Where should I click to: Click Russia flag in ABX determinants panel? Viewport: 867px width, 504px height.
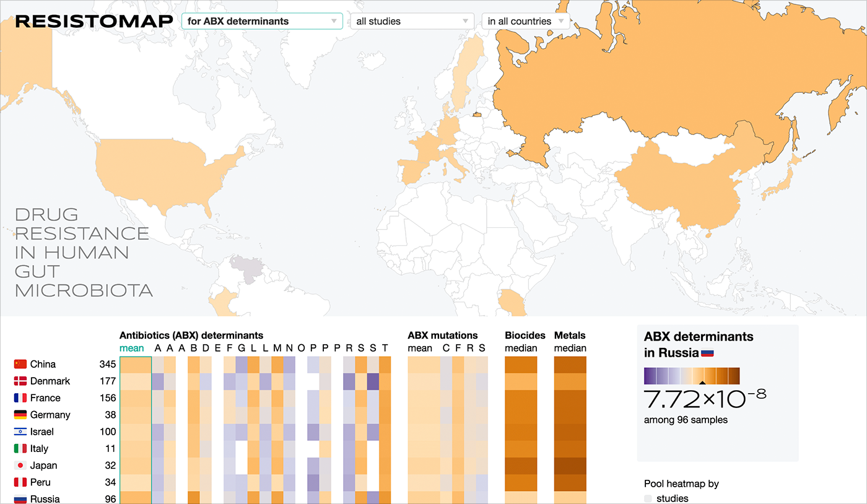(x=707, y=354)
